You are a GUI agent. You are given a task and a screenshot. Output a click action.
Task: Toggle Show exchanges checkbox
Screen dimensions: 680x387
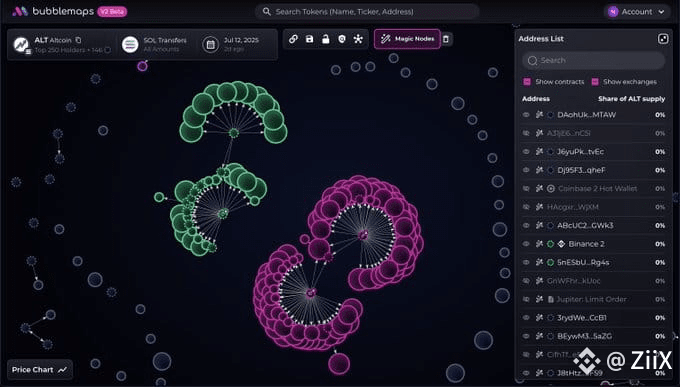click(x=595, y=82)
